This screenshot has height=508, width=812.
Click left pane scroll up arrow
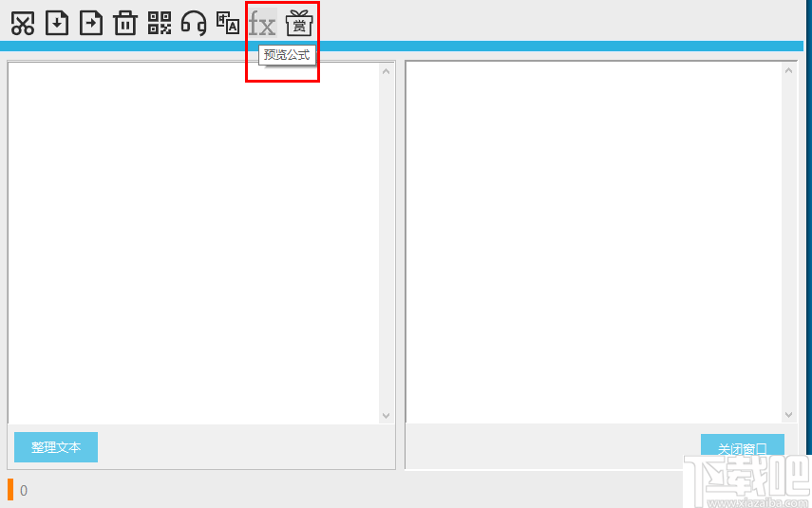coord(387,71)
